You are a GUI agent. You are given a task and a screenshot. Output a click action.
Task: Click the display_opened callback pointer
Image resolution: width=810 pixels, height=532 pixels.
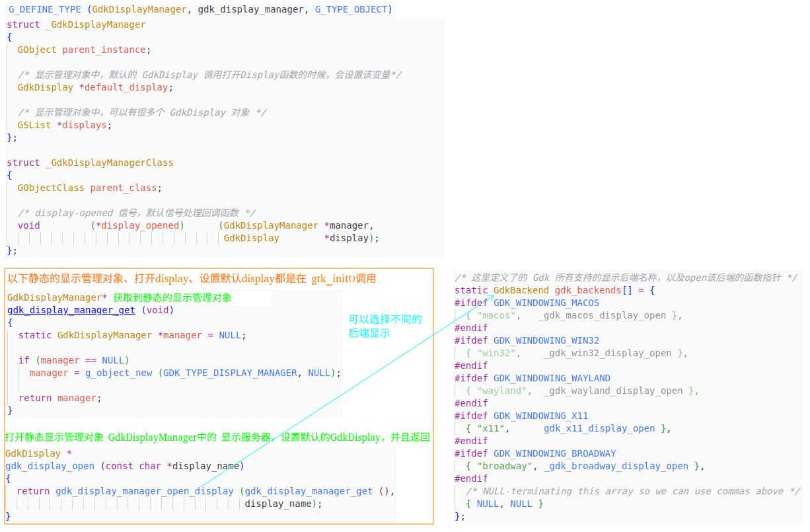[138, 225]
